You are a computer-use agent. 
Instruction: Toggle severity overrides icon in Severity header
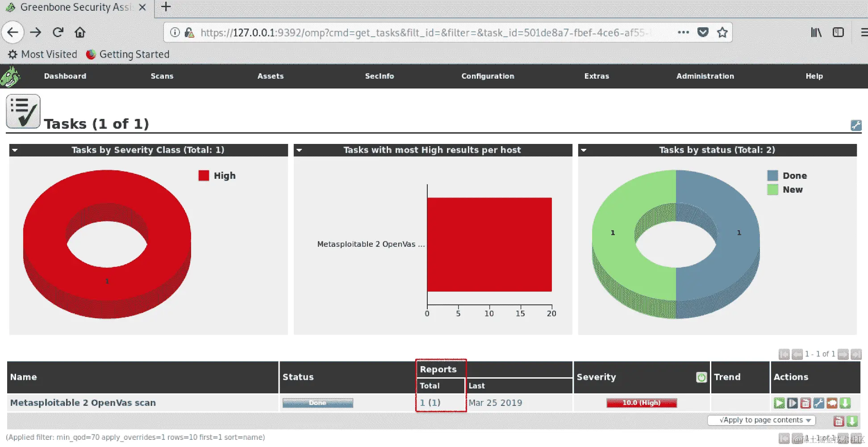coord(701,377)
